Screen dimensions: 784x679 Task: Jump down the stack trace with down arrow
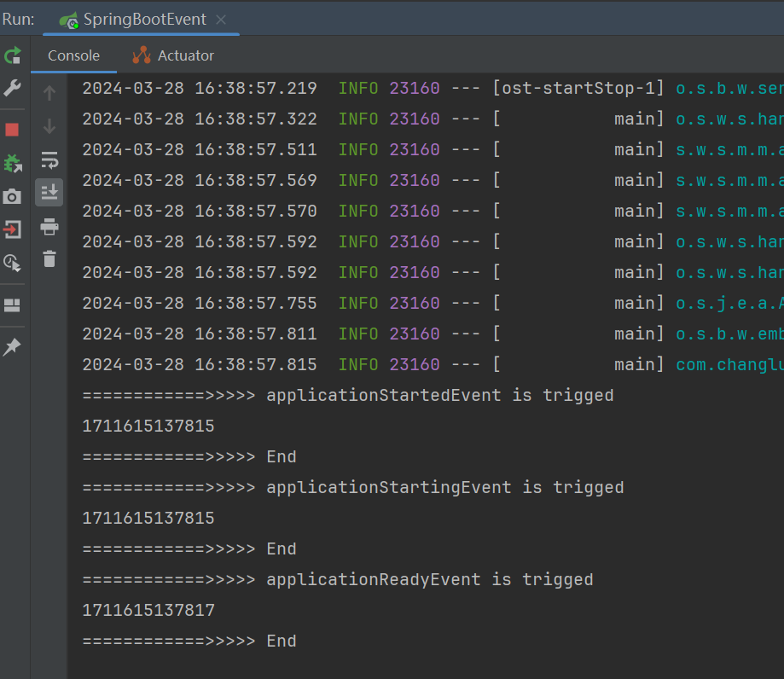(49, 126)
